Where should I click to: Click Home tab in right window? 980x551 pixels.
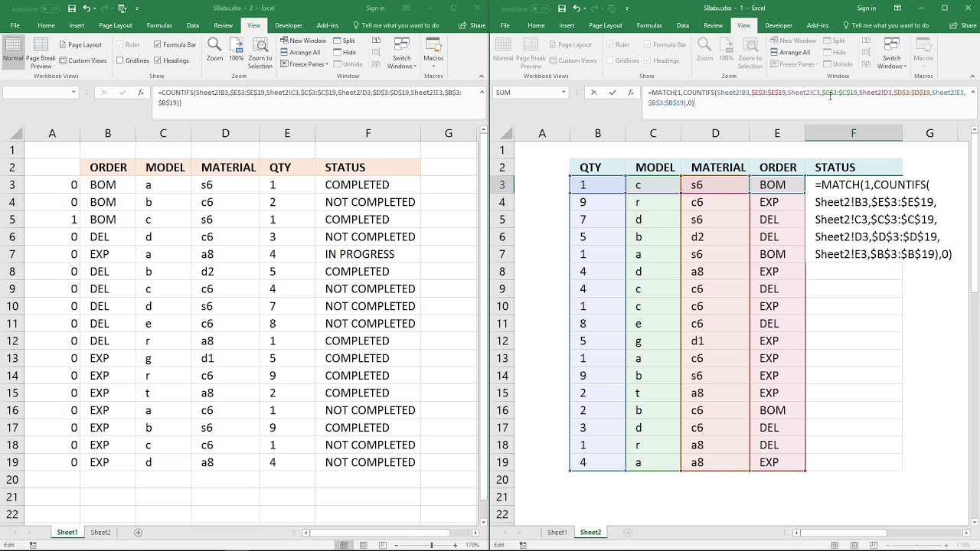[x=536, y=25]
